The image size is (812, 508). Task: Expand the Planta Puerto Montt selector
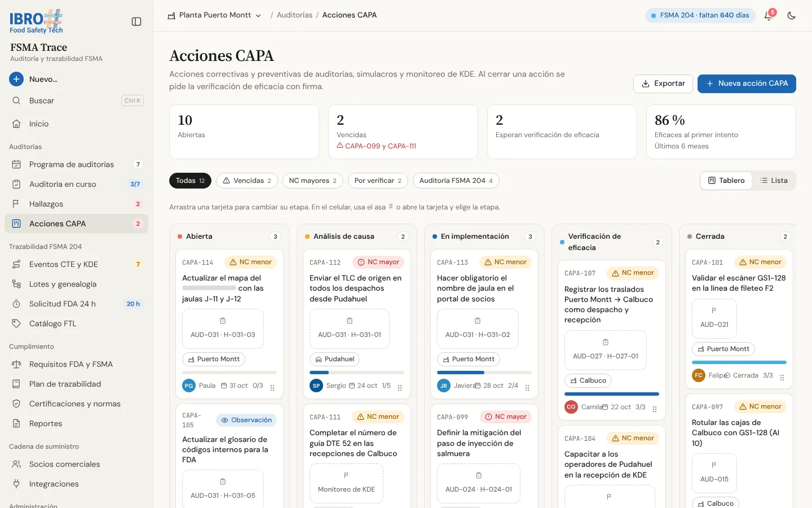(215, 15)
